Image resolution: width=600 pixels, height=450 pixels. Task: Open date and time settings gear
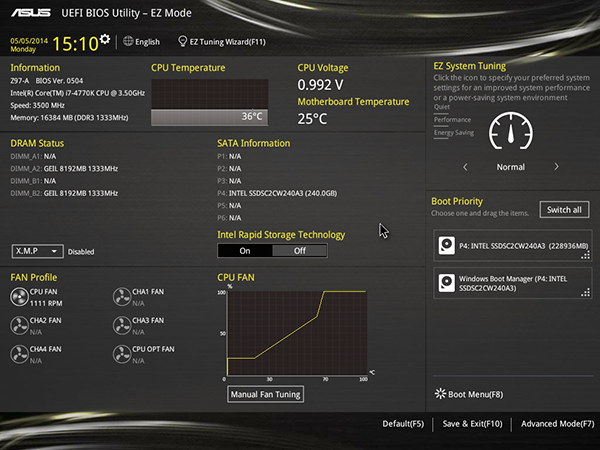pos(104,39)
